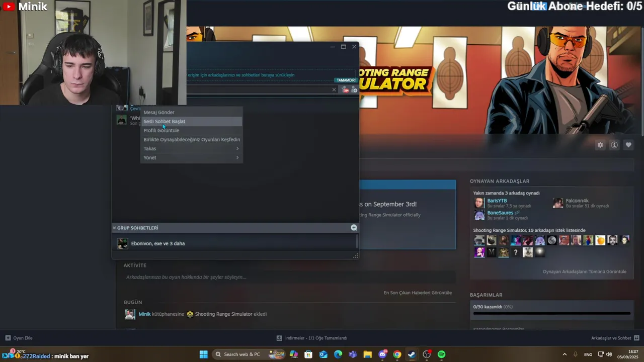Click the group chat avatar thumbnail
Screen dimensions: 644x362
point(122,243)
